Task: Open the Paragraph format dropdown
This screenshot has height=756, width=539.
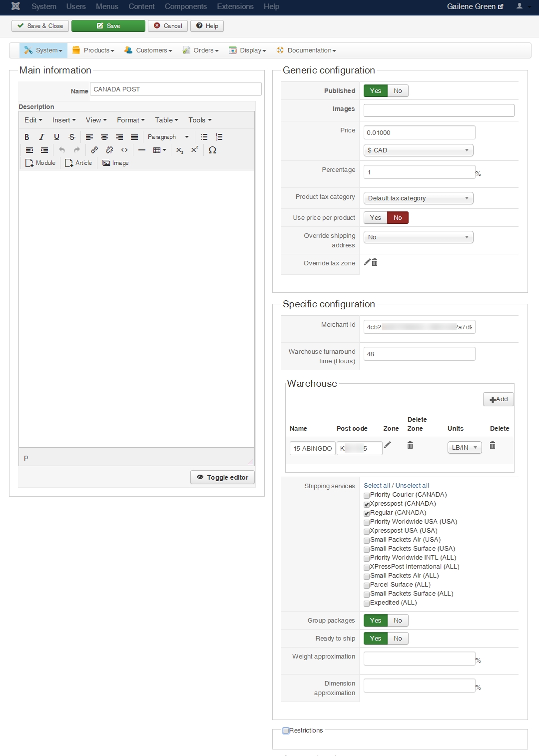Action: click(168, 137)
